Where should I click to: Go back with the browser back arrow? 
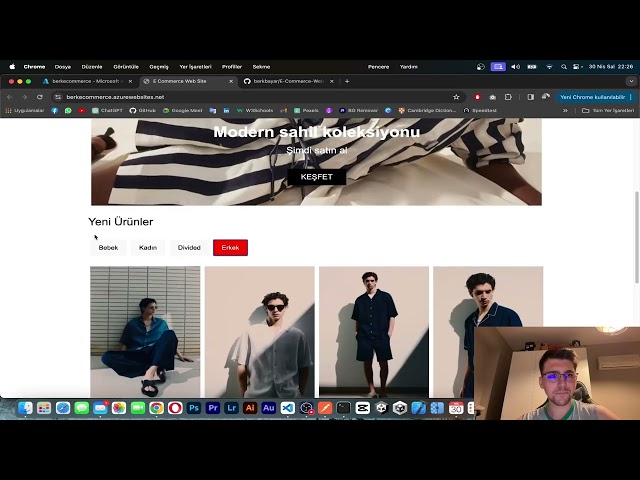pos(9,97)
